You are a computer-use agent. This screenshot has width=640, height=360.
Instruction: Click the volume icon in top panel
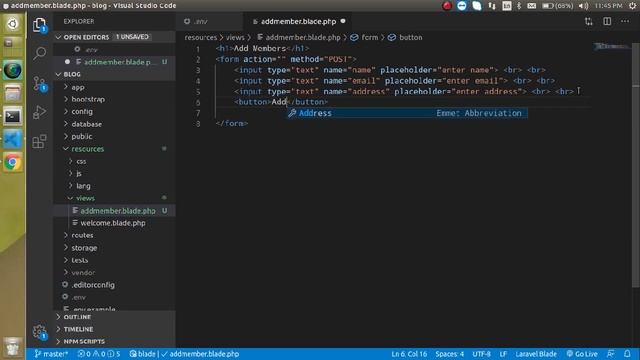point(584,6)
